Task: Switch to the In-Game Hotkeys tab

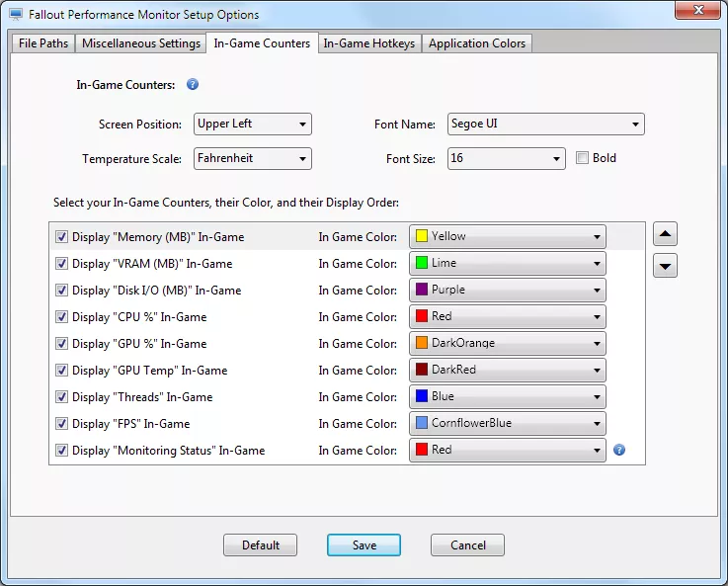Action: (369, 43)
